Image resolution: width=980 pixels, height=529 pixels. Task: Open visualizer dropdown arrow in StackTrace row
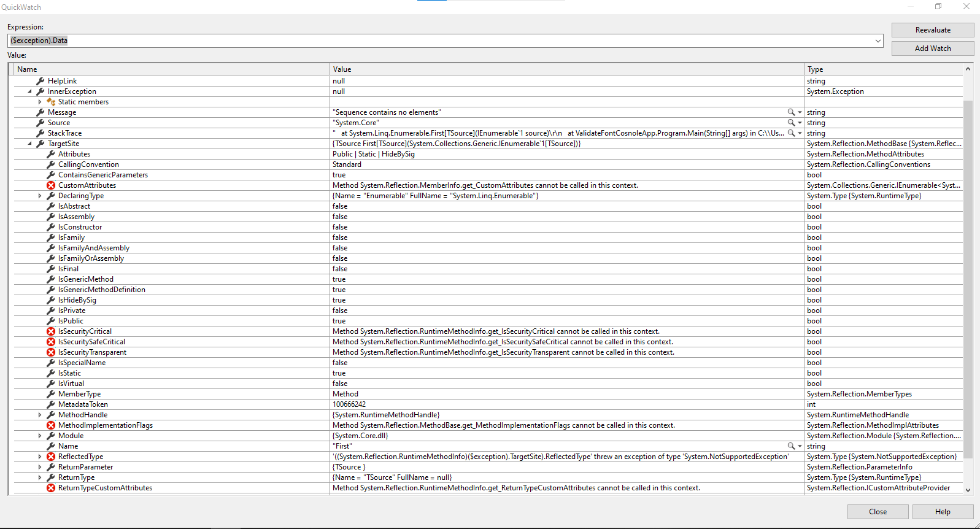click(800, 133)
